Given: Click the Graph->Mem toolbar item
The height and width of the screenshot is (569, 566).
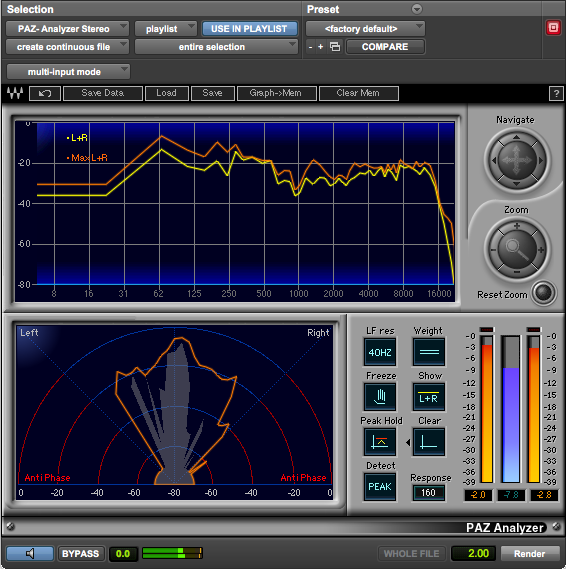Looking at the screenshot, I should pos(276,93).
